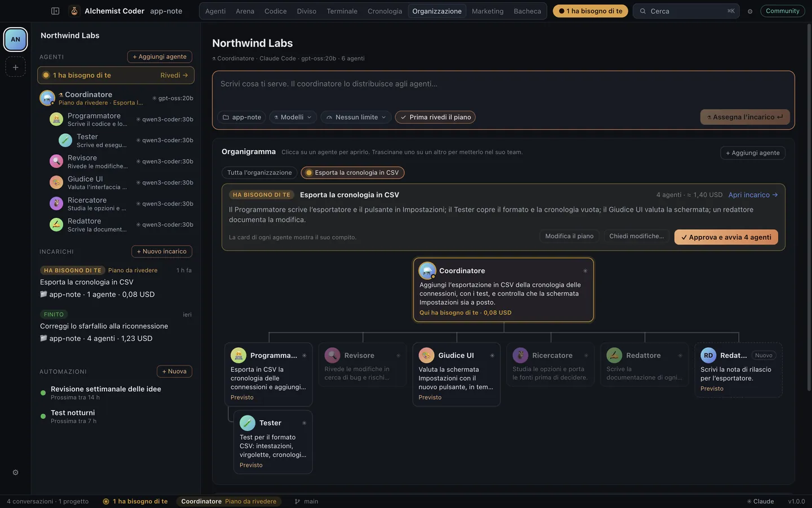Open the Modelli dropdown
The image size is (812, 508).
coord(293,117)
